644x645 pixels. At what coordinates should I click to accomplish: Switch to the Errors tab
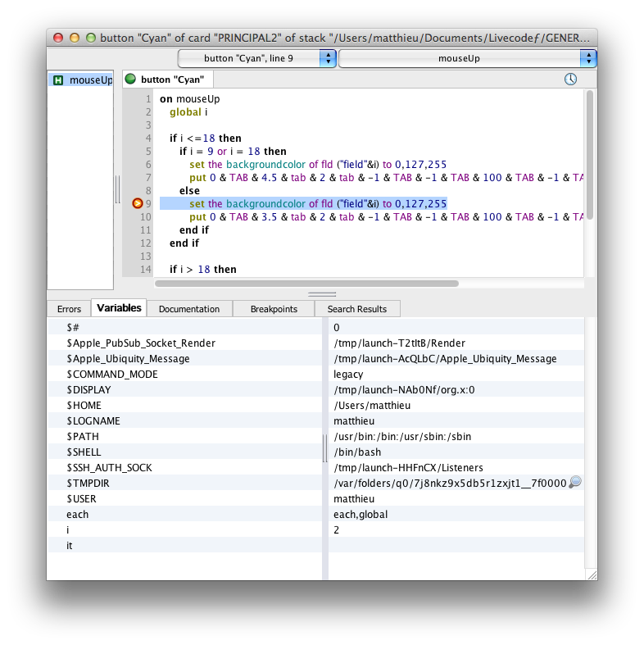click(69, 309)
